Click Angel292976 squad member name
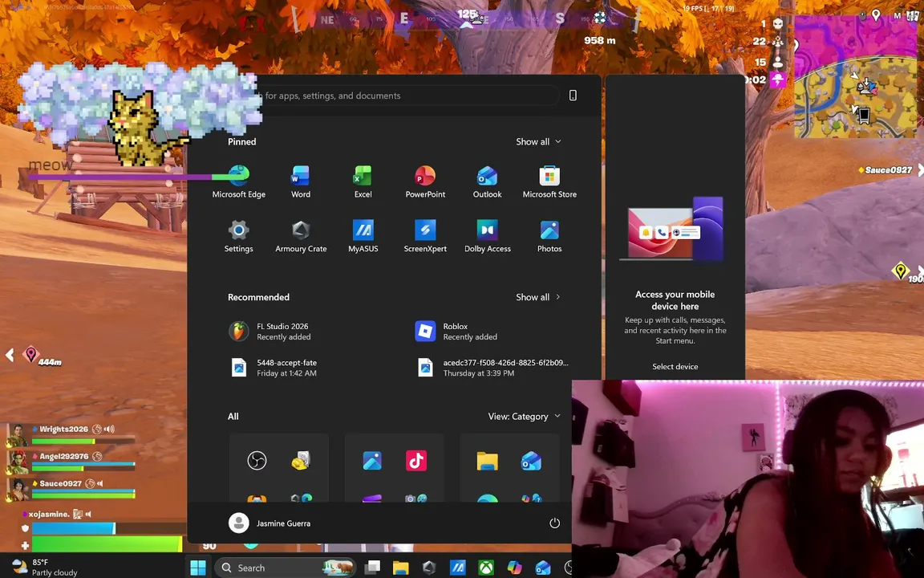 coord(63,456)
